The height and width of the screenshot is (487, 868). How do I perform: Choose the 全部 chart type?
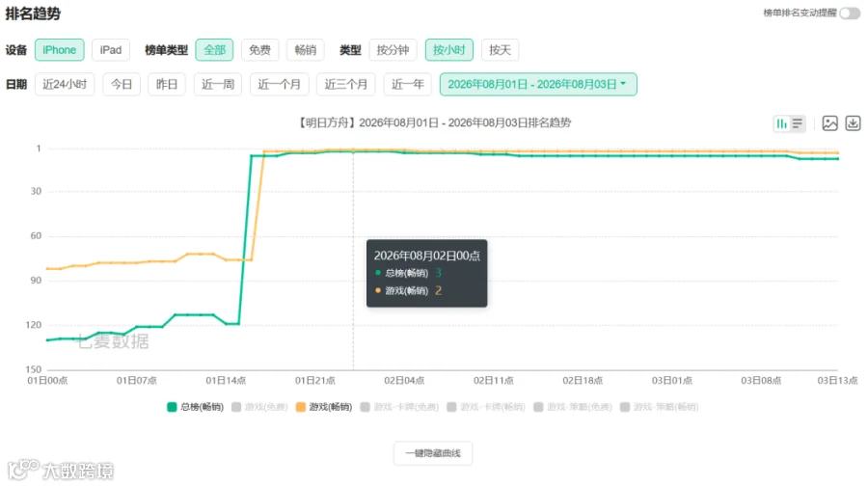pos(214,50)
